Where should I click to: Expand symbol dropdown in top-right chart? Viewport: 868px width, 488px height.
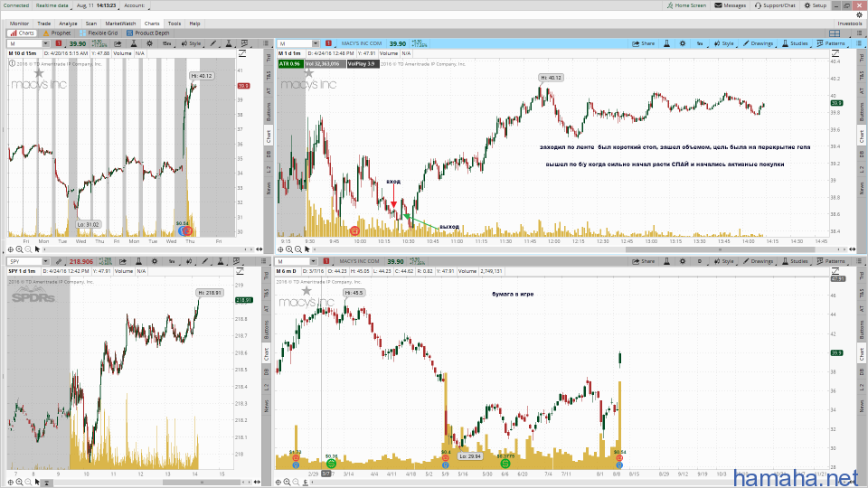(316, 43)
